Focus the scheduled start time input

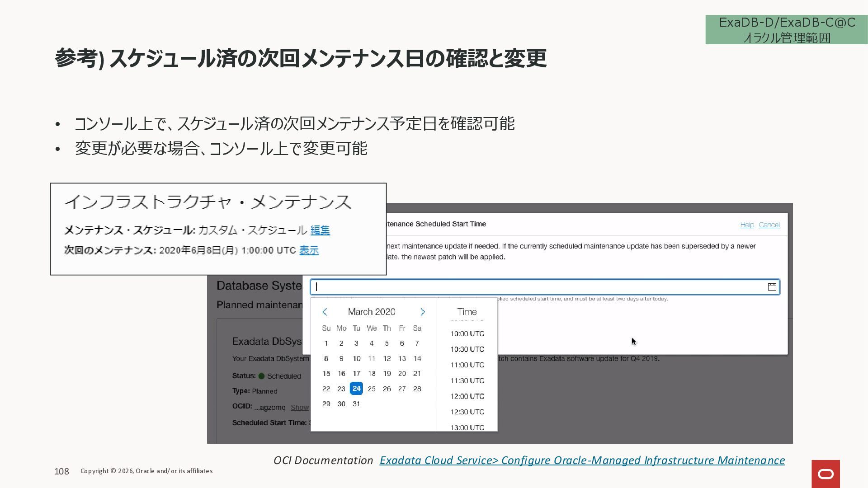point(538,287)
